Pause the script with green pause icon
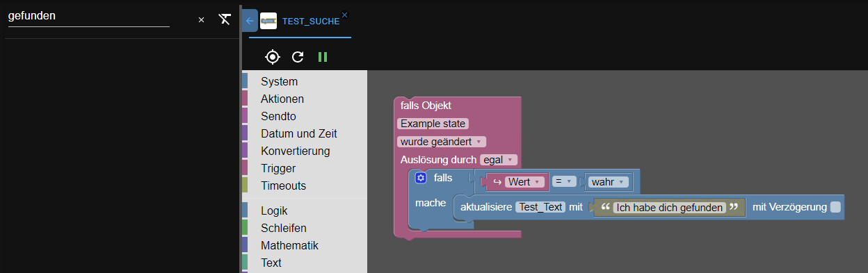Screen dimensions: 868x273 [x=323, y=57]
